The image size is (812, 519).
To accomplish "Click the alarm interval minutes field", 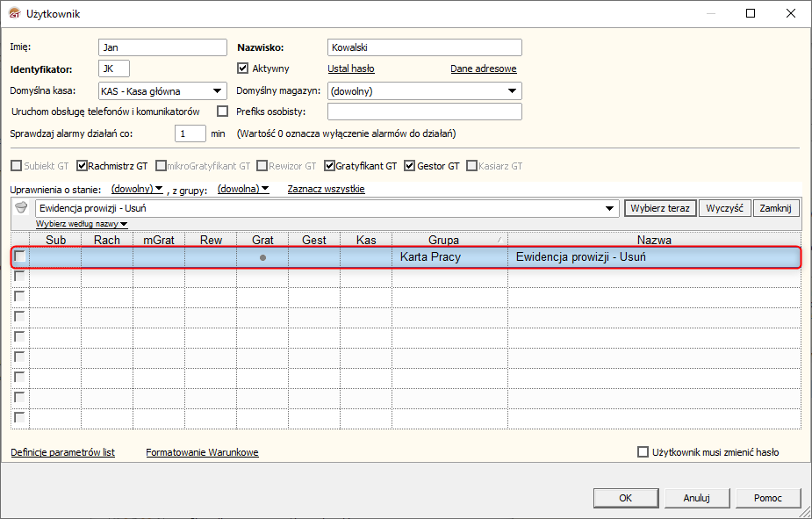I will tap(190, 133).
